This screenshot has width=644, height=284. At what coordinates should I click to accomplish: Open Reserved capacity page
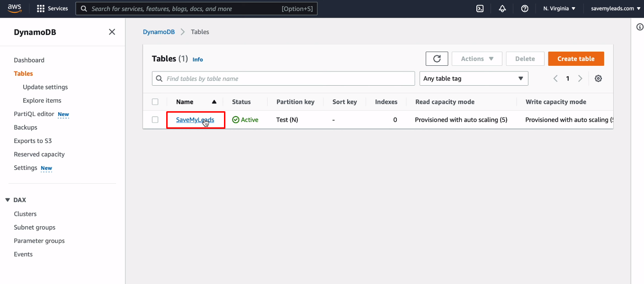click(x=39, y=154)
